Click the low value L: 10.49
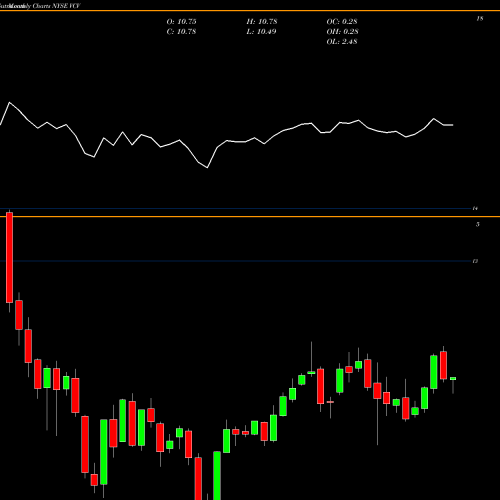 261,32
